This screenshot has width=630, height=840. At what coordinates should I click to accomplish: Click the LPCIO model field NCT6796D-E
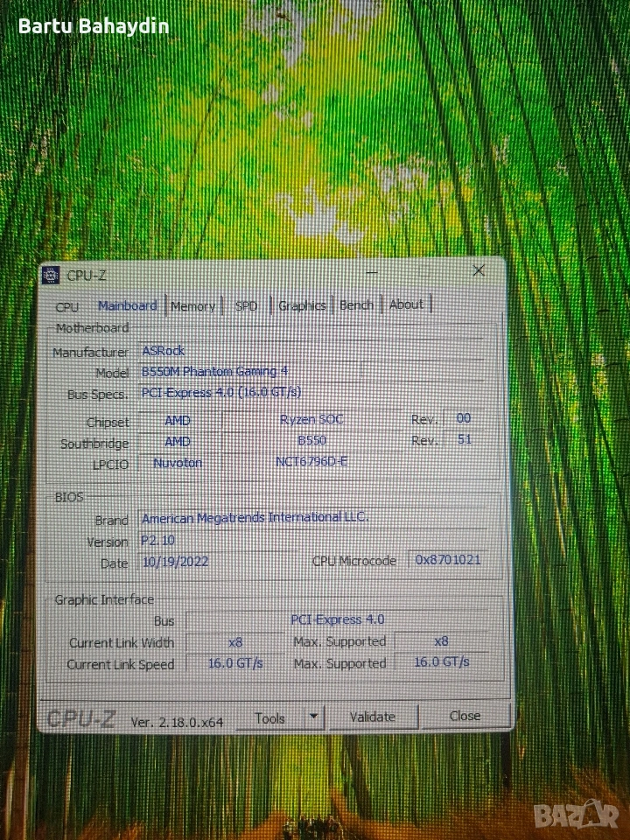tap(312, 462)
